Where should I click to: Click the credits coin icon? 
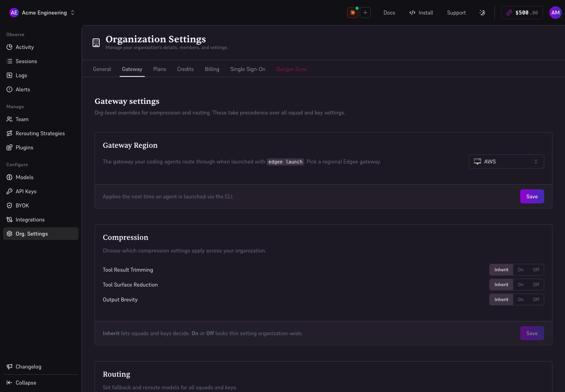509,13
